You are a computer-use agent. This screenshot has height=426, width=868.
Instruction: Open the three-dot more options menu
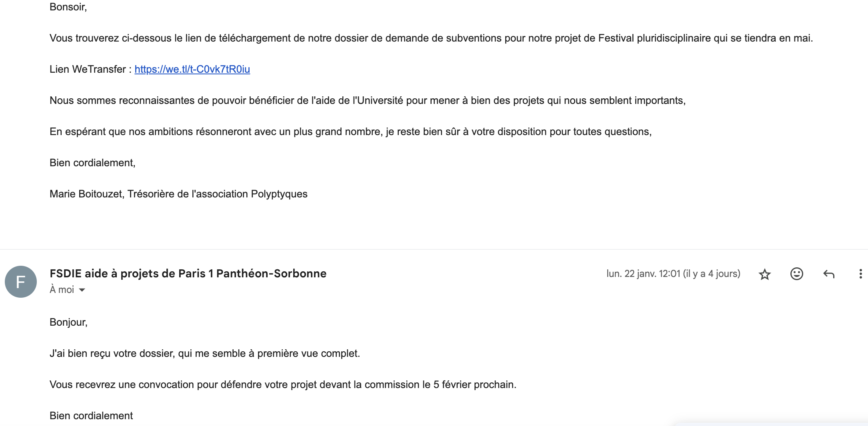860,274
